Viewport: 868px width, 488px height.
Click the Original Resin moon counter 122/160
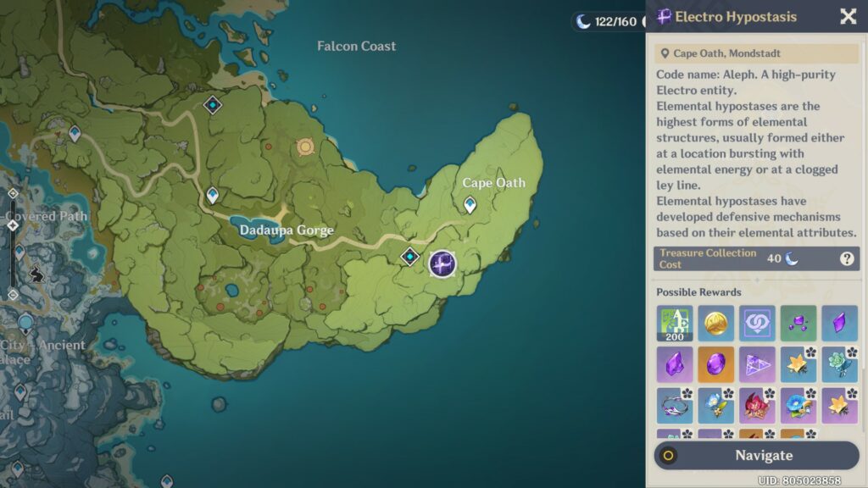click(x=607, y=21)
